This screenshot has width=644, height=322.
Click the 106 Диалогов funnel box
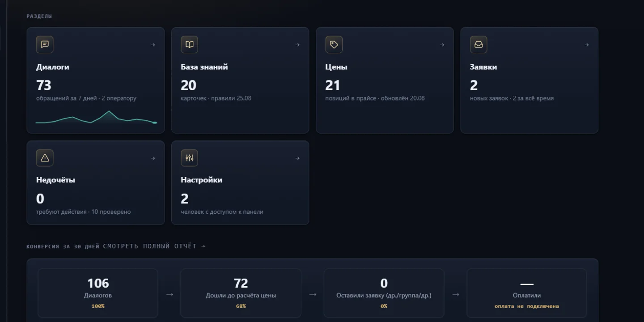[x=98, y=293]
